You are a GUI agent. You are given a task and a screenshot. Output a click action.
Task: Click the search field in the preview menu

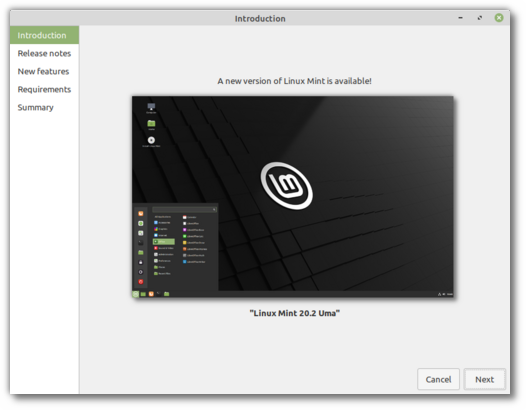click(x=185, y=209)
